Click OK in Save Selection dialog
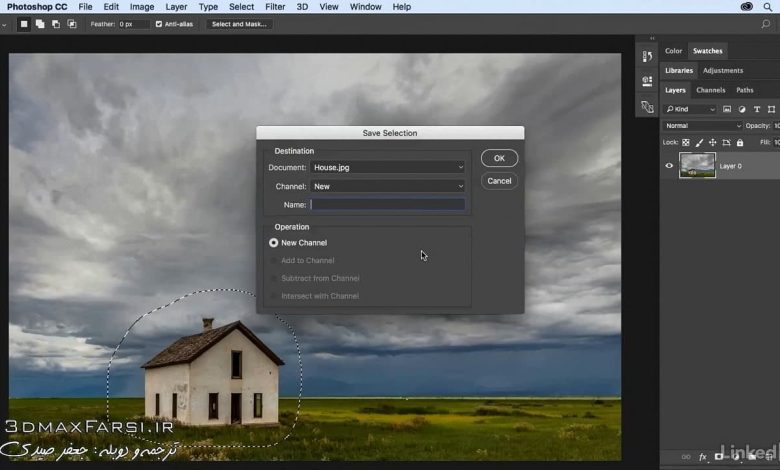 (499, 158)
